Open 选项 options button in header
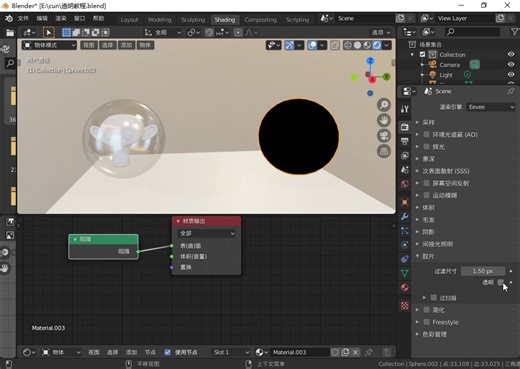 [x=381, y=32]
